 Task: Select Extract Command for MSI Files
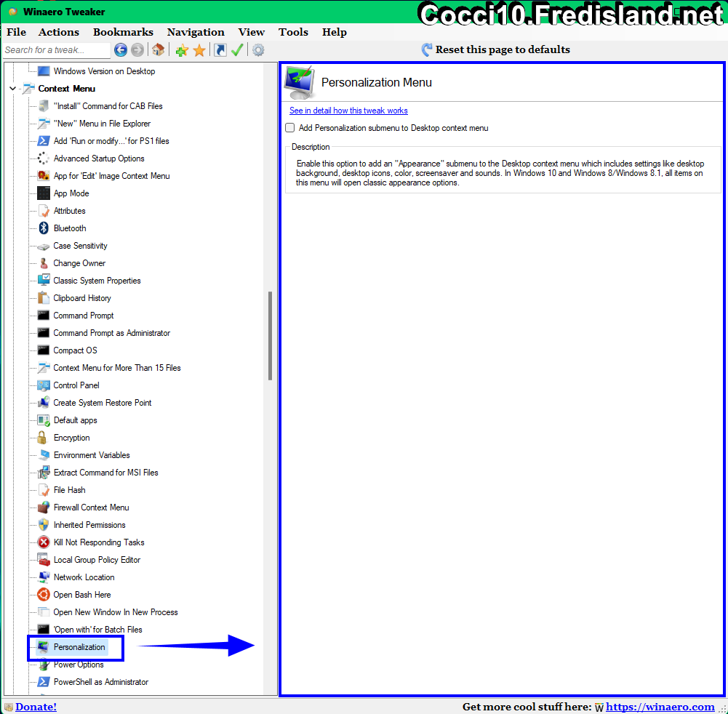tap(106, 472)
